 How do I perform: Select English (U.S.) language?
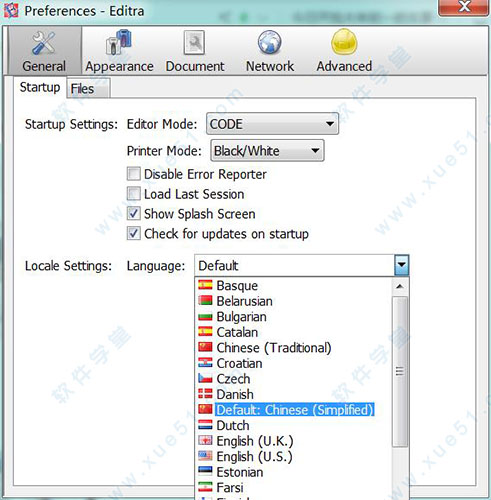point(254,456)
